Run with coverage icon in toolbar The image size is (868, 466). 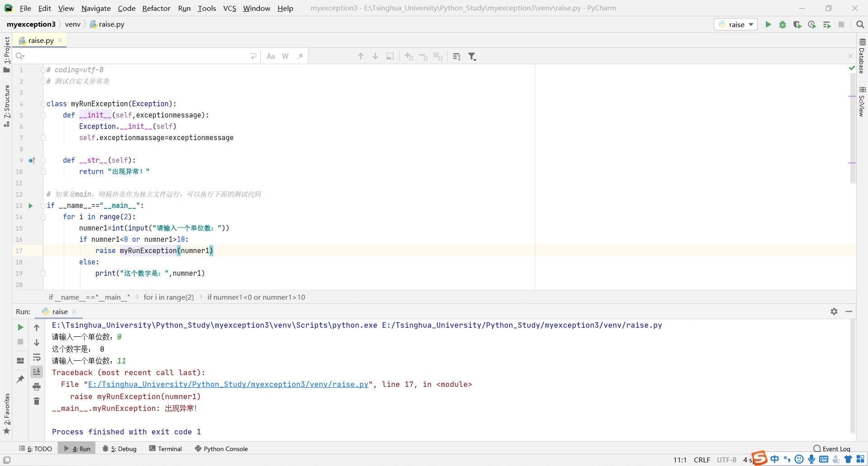pos(797,24)
